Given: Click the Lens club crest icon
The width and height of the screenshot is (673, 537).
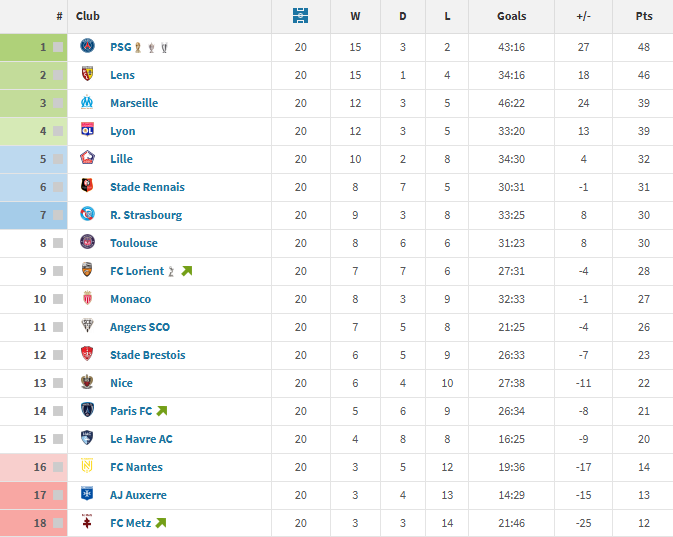Looking at the screenshot, I should tap(88, 75).
